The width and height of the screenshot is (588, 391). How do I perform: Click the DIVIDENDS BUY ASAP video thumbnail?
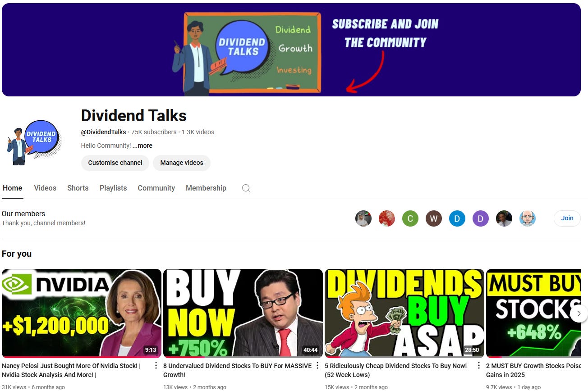(404, 313)
